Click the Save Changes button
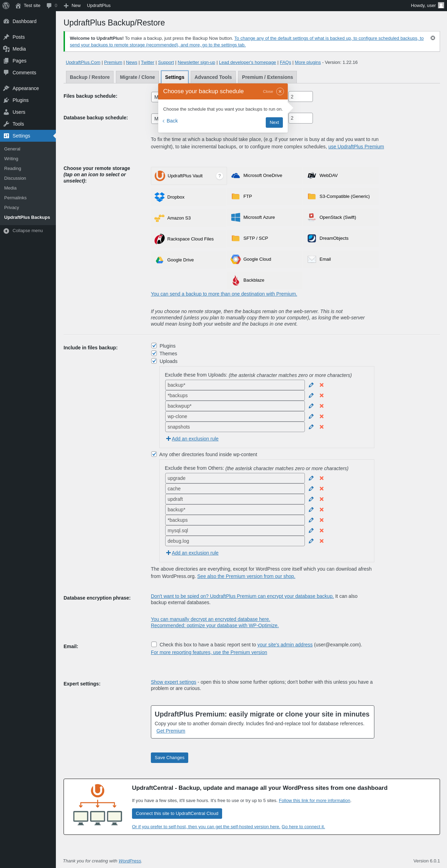The width and height of the screenshot is (447, 868). click(169, 758)
